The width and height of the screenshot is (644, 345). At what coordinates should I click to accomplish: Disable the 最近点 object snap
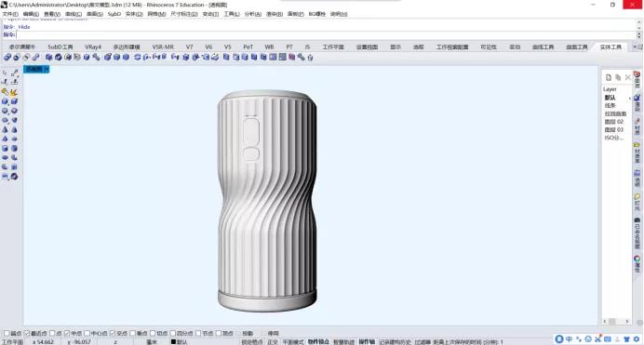(x=27, y=334)
